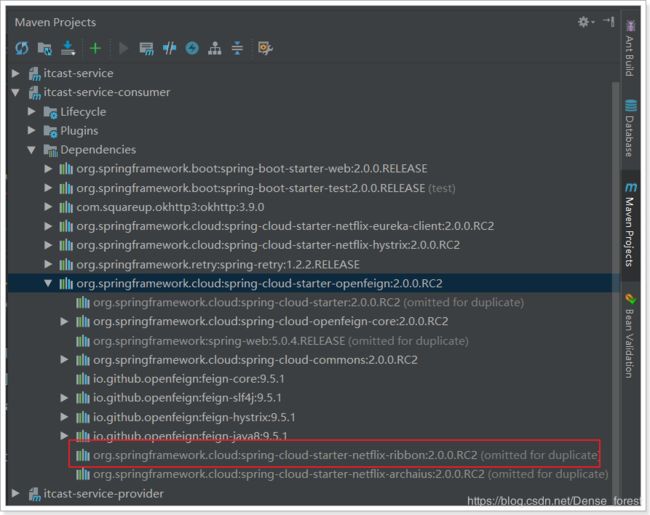
Task: Select itcast-service-consumer project label
Action: click(x=107, y=92)
